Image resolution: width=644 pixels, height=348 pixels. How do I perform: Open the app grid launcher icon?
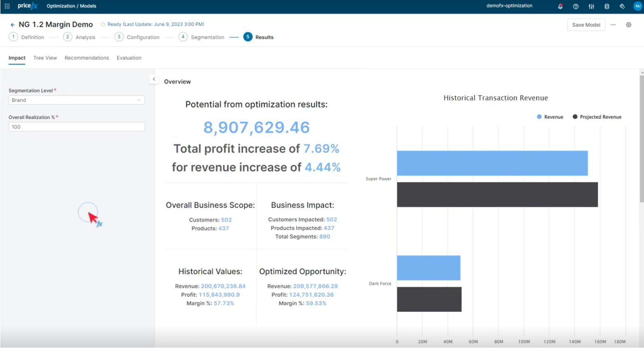[7, 6]
